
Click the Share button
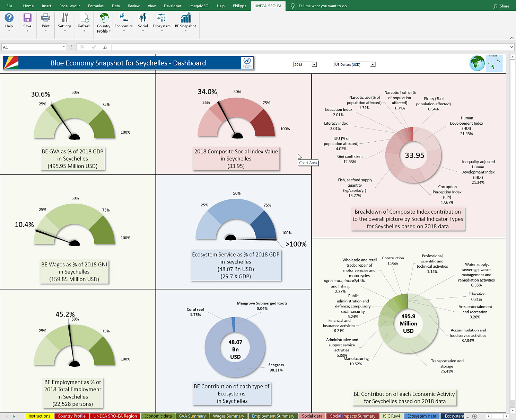pyautogui.click(x=501, y=6)
